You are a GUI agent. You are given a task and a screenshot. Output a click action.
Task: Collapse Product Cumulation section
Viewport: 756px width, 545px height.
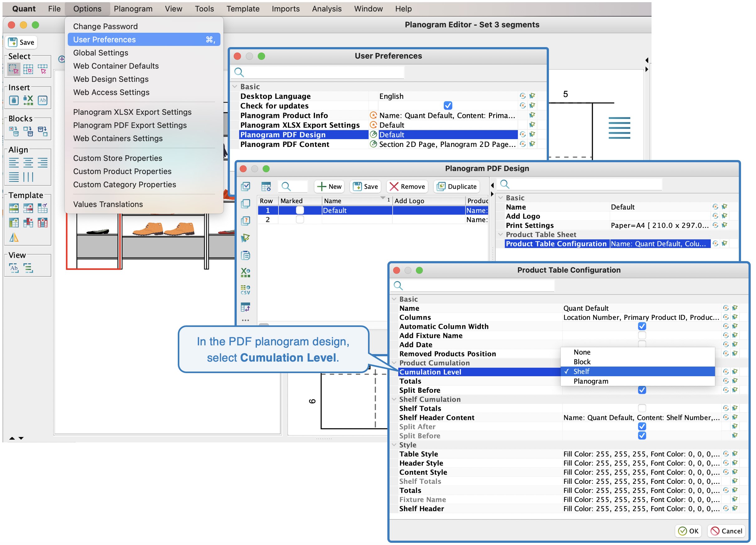tap(394, 363)
